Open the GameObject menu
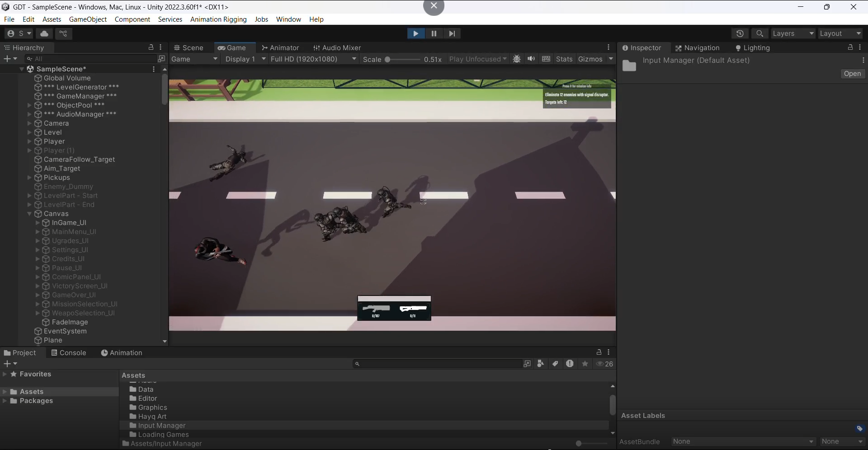Screen dimensions: 868x450 click(88, 19)
